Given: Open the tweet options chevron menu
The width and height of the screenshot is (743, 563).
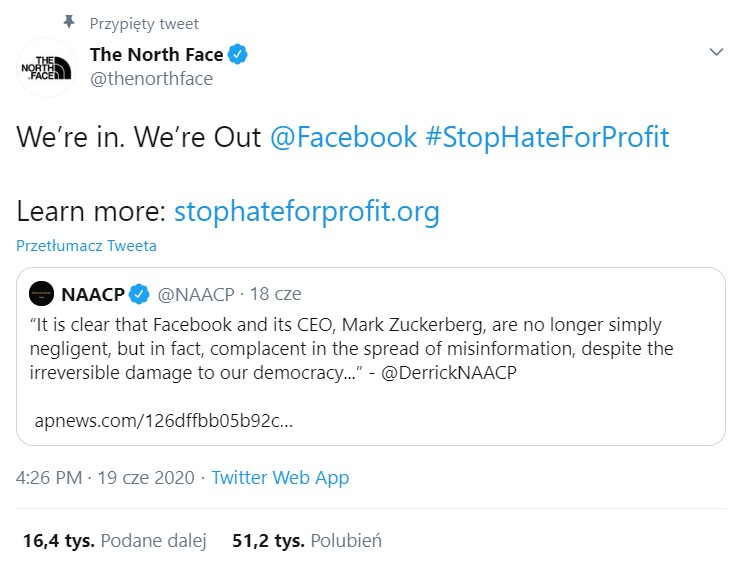Looking at the screenshot, I should (x=715, y=52).
